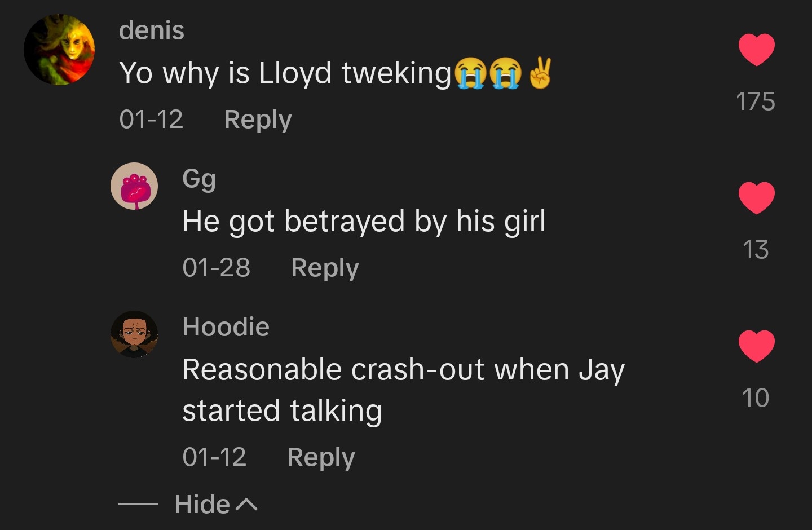Toggle the heart on Hoodie's reply

[x=756, y=346]
